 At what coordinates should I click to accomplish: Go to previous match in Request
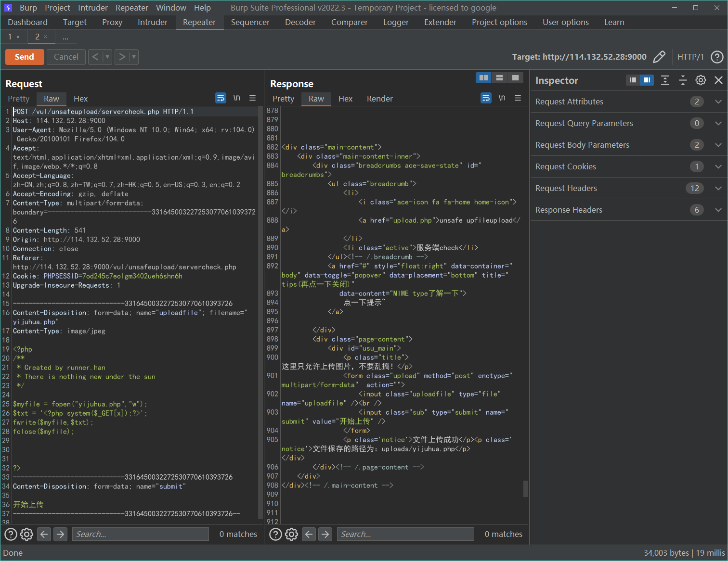click(44, 534)
